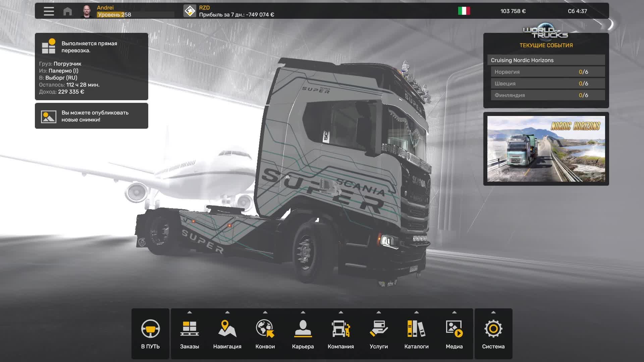The image size is (644, 362).
Task: Click the home garage icon
Action: point(67,11)
